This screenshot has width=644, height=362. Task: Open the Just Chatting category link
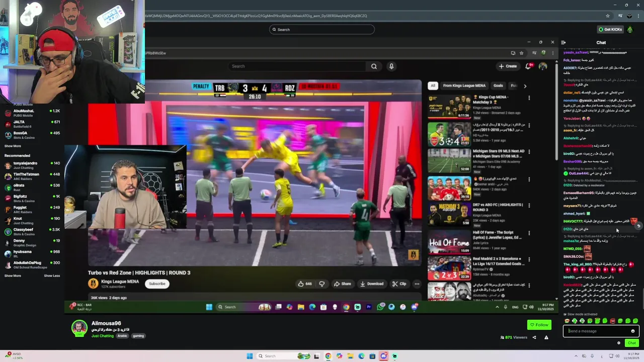tap(103, 336)
